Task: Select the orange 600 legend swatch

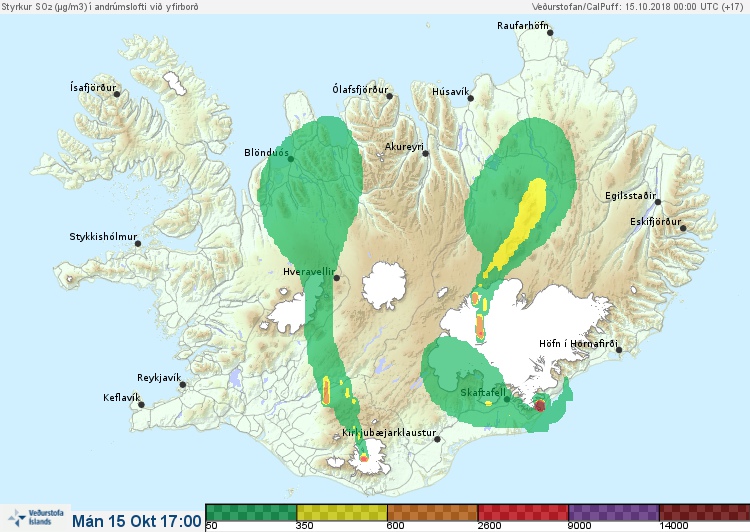Action: (x=432, y=512)
